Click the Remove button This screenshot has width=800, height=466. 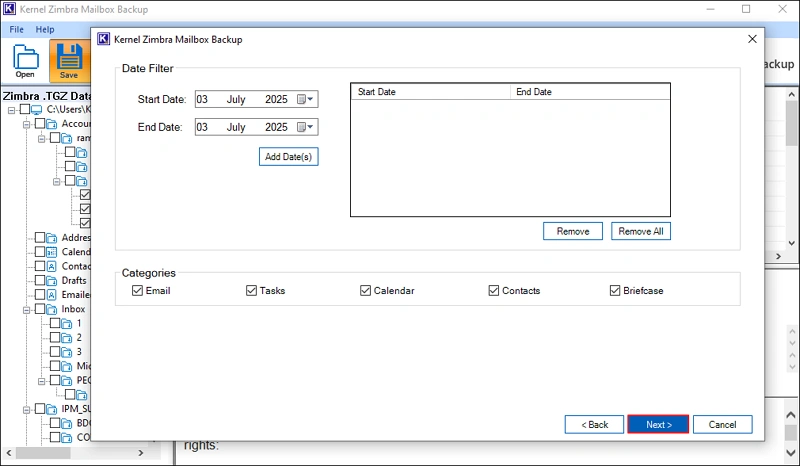[572, 231]
